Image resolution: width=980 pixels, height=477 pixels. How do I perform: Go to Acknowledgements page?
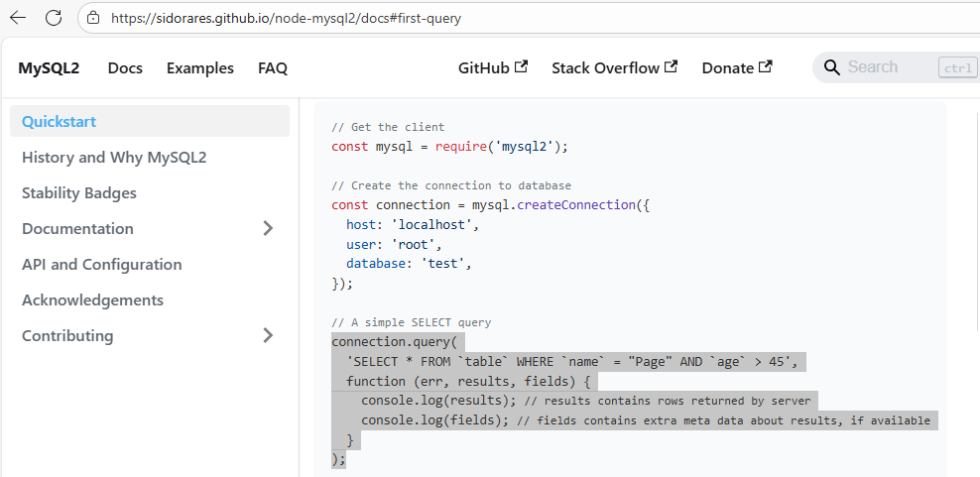point(92,300)
